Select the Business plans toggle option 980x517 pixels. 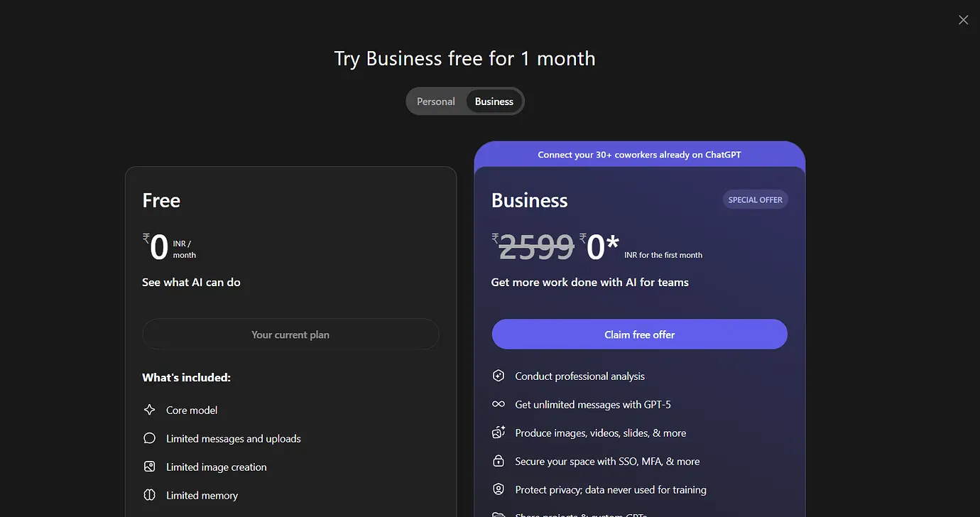(x=494, y=102)
